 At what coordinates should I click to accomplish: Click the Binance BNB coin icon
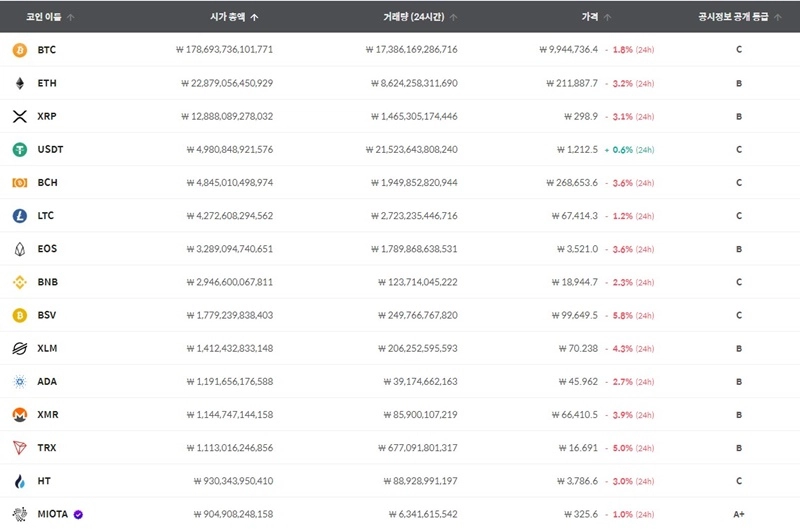[19, 282]
